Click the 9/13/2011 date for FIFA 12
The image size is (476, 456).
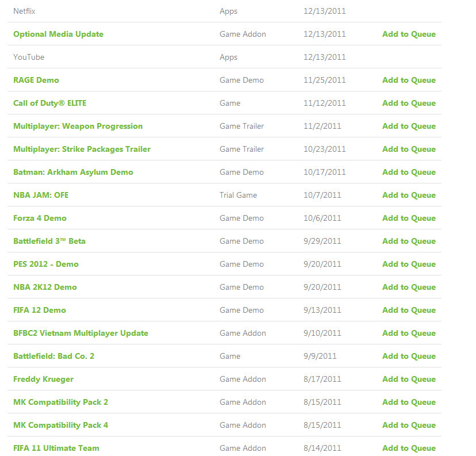tap(323, 311)
